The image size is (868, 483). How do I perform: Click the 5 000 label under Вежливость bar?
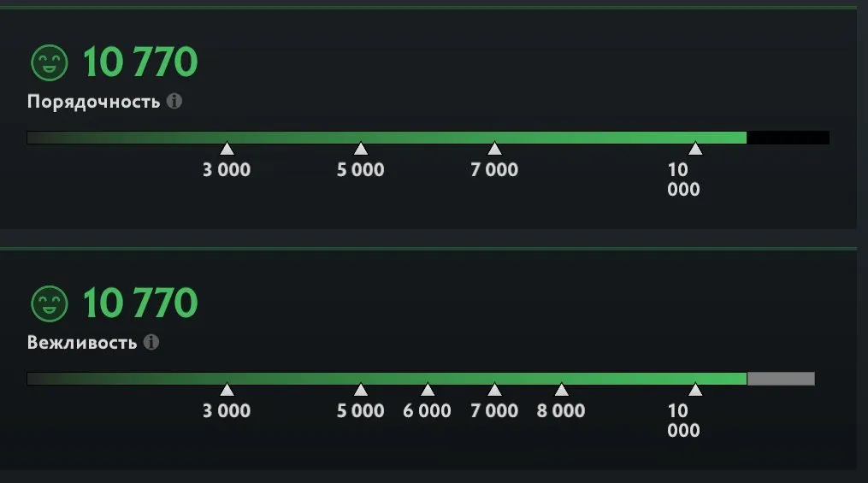(x=360, y=410)
